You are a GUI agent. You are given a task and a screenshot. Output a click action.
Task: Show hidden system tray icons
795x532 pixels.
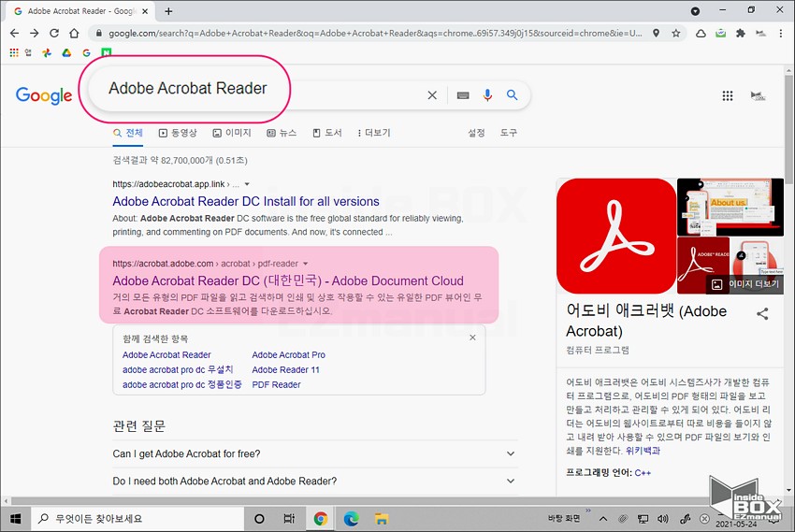pos(603,519)
